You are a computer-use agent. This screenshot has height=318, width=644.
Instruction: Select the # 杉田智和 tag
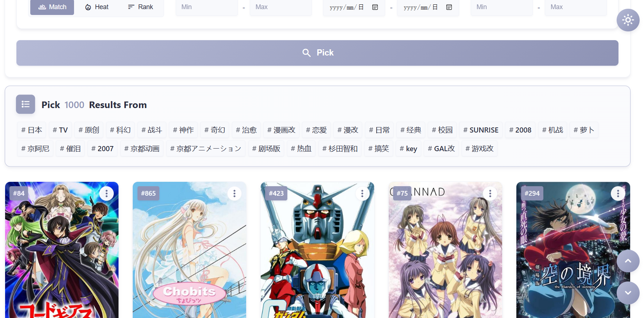point(340,149)
